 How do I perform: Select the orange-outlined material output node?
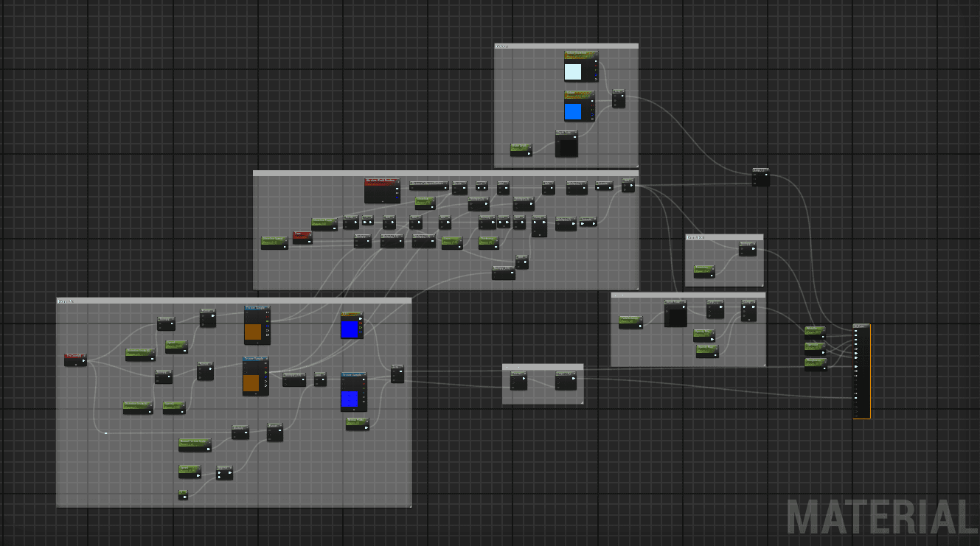point(861,371)
